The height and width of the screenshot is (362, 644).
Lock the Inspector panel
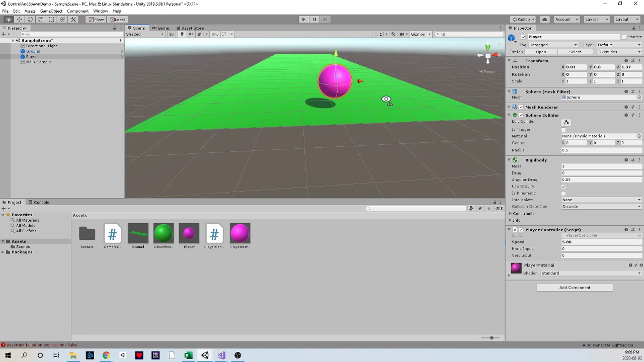(x=633, y=28)
